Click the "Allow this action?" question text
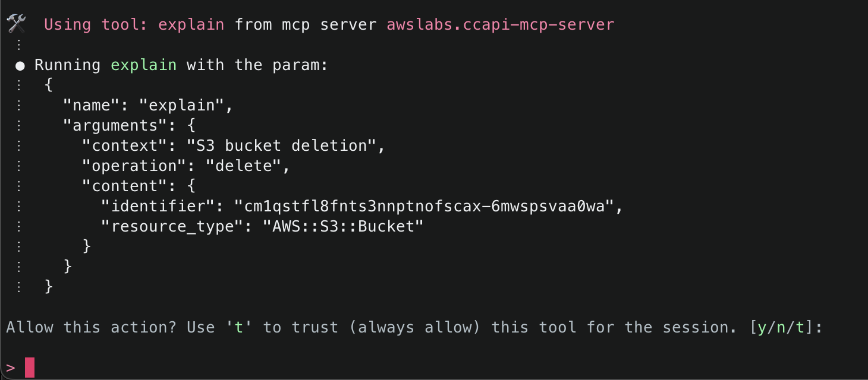Viewport: 868px width, 380px height. point(91,327)
